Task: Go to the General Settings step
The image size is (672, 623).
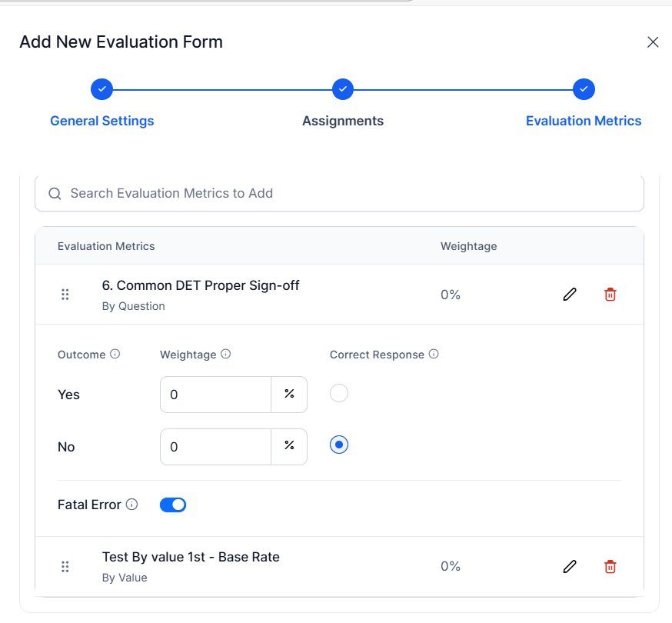Action: (101, 121)
